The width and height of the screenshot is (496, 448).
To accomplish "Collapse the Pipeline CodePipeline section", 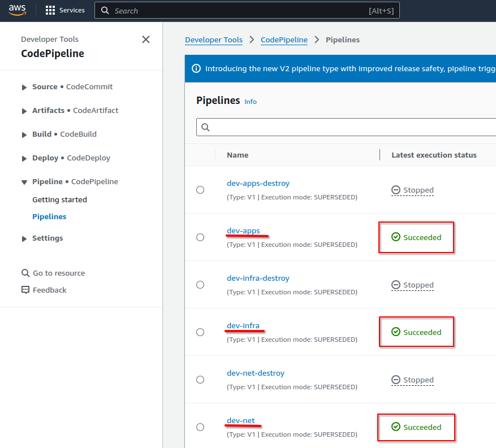I will click(x=24, y=182).
